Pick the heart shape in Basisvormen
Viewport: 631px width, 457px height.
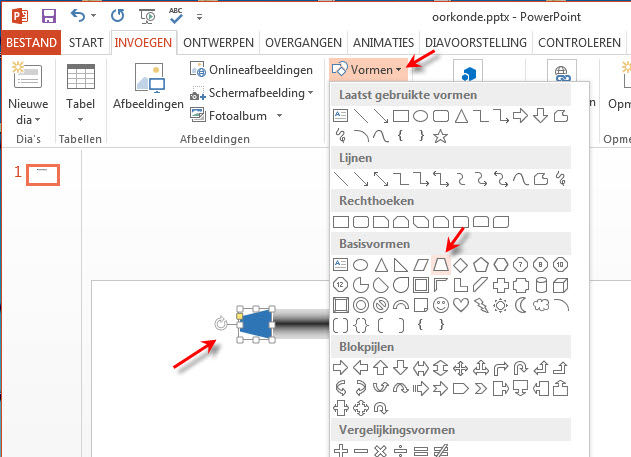pos(461,305)
